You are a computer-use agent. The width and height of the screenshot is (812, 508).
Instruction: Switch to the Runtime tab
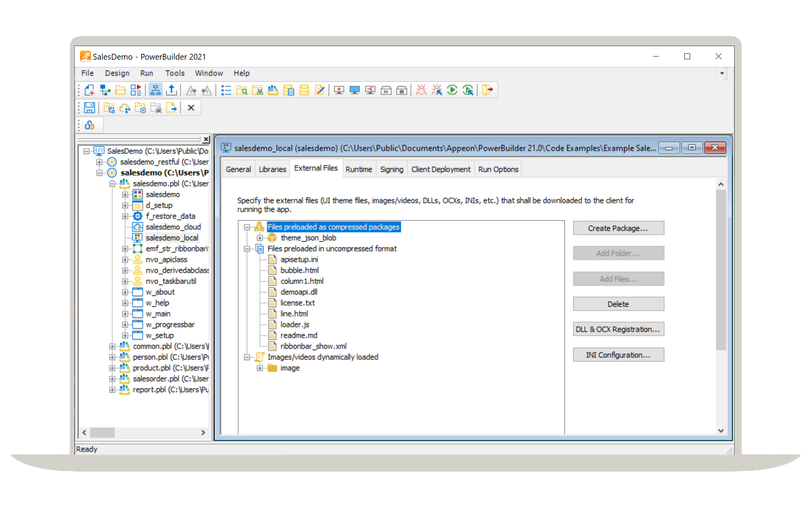click(x=359, y=169)
